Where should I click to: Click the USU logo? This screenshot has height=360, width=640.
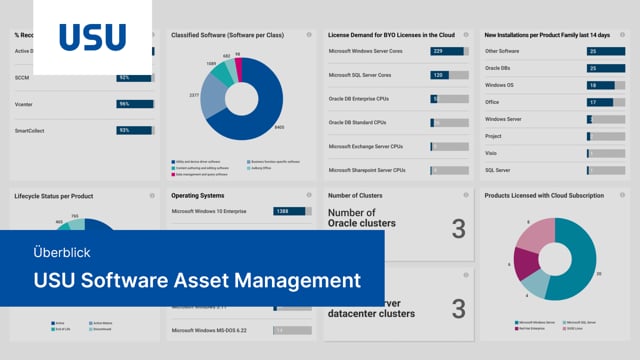[93, 37]
